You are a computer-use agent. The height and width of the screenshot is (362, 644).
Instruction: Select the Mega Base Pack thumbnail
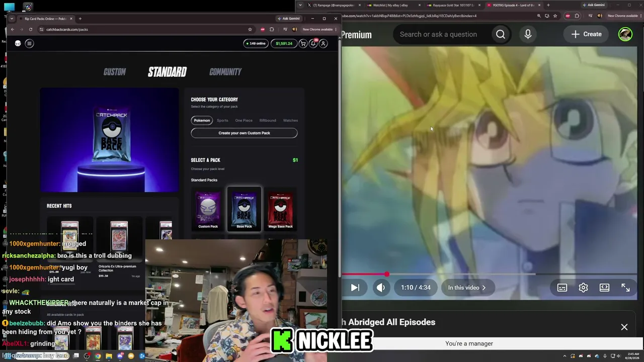click(x=280, y=209)
